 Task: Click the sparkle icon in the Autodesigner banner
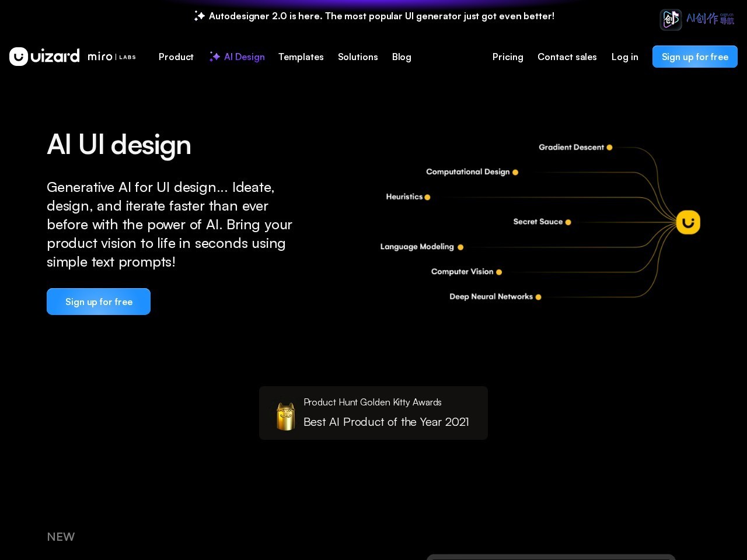(x=200, y=16)
